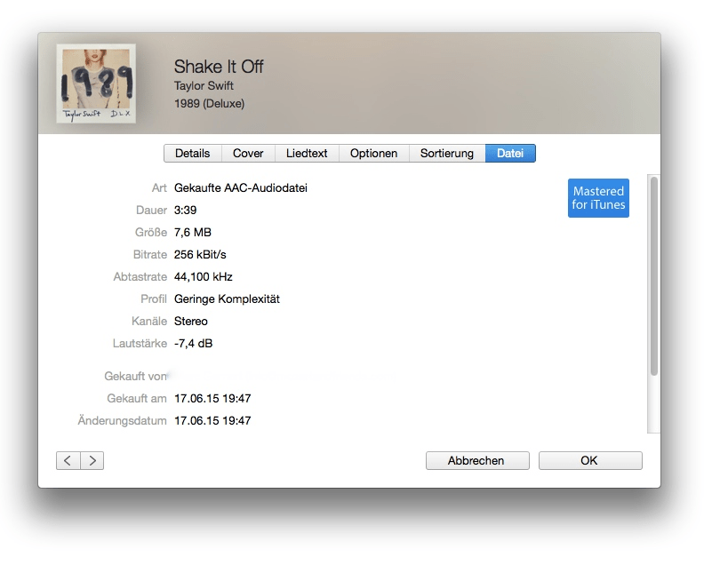Click the vertical scrollbar in the file info
The width and height of the screenshot is (728, 573).
click(x=653, y=276)
